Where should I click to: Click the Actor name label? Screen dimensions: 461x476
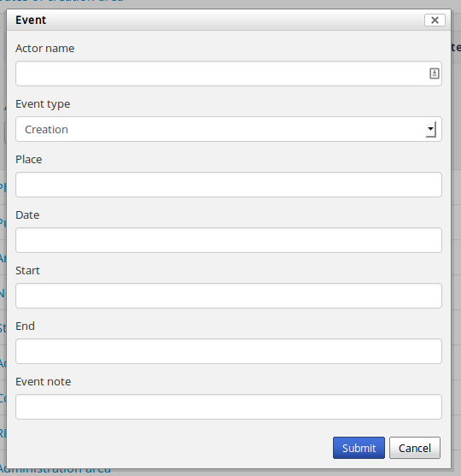click(x=45, y=48)
